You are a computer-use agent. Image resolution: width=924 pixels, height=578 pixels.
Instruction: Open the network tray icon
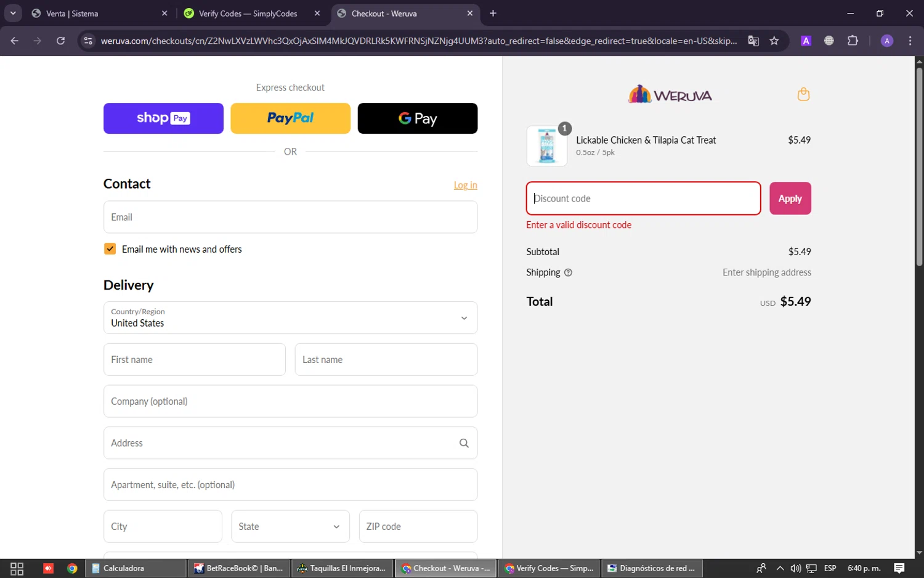tap(812, 568)
